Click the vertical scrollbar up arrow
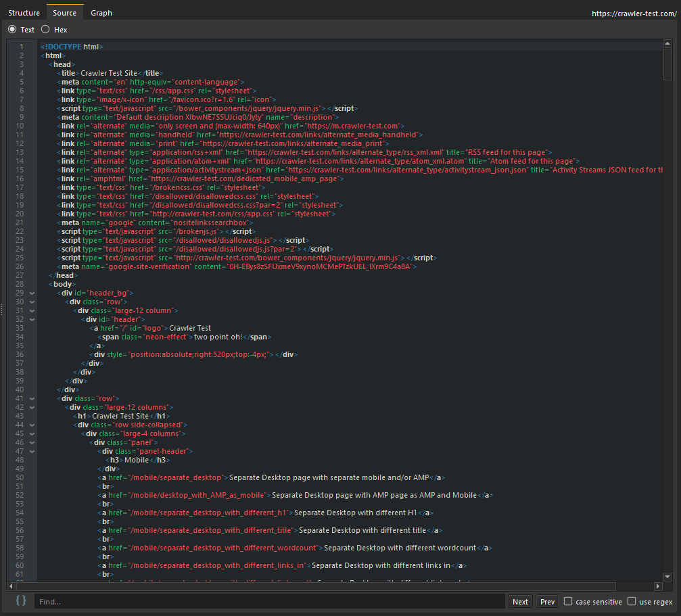Image resolution: width=681 pixels, height=616 pixels. (667, 45)
